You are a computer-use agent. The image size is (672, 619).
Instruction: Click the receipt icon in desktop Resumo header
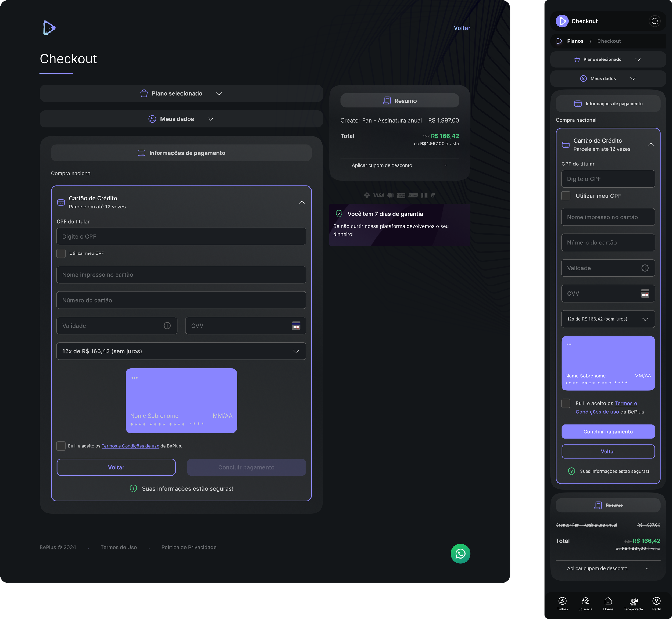pos(387,100)
